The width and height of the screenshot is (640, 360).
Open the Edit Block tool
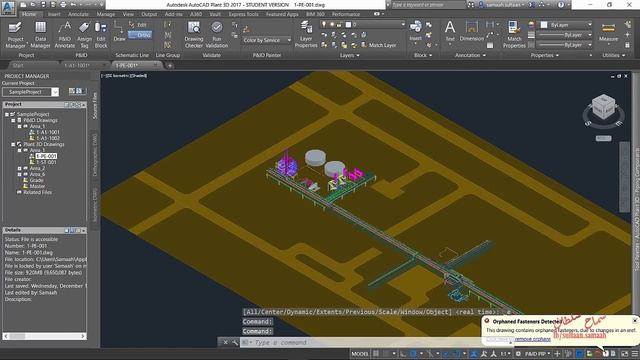coord(101,35)
